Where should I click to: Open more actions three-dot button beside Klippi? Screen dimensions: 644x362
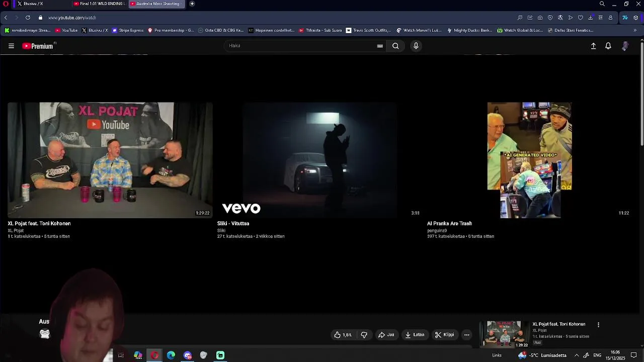click(466, 335)
